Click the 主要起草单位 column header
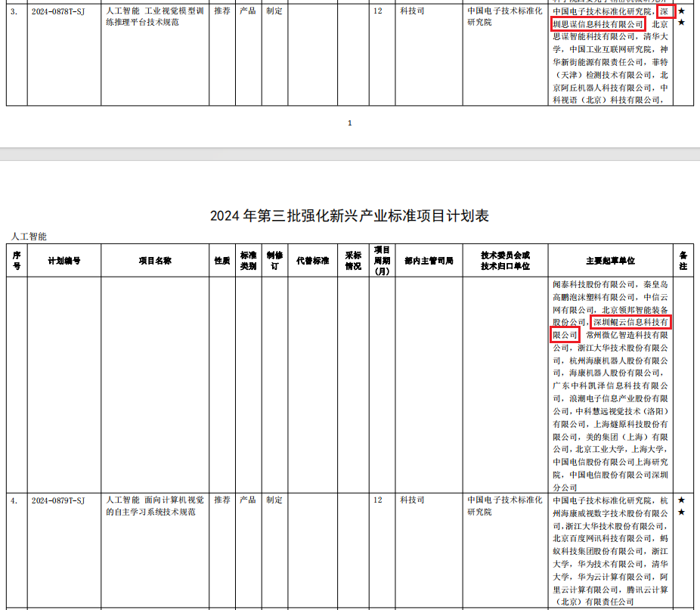This screenshot has width=700, height=610. (610, 261)
